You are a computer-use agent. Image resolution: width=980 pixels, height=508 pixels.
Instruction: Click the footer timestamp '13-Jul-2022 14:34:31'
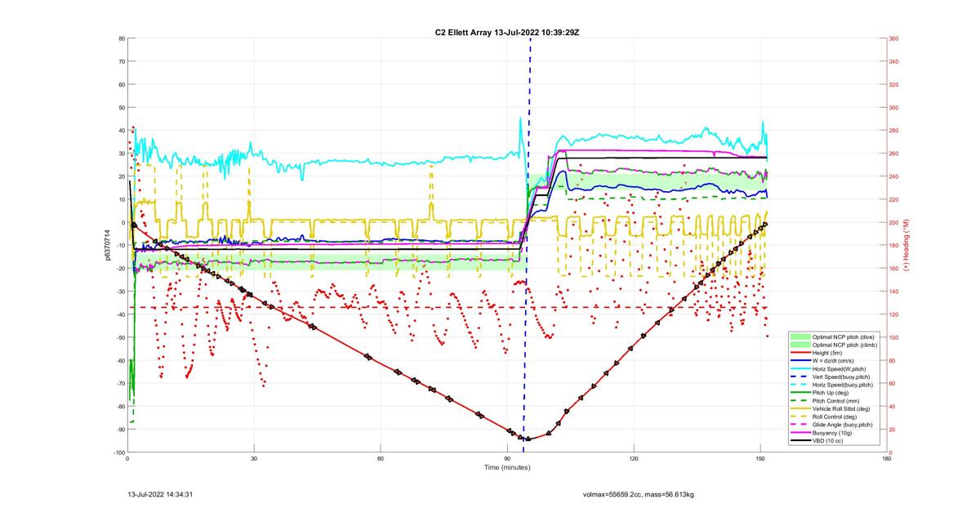160,494
